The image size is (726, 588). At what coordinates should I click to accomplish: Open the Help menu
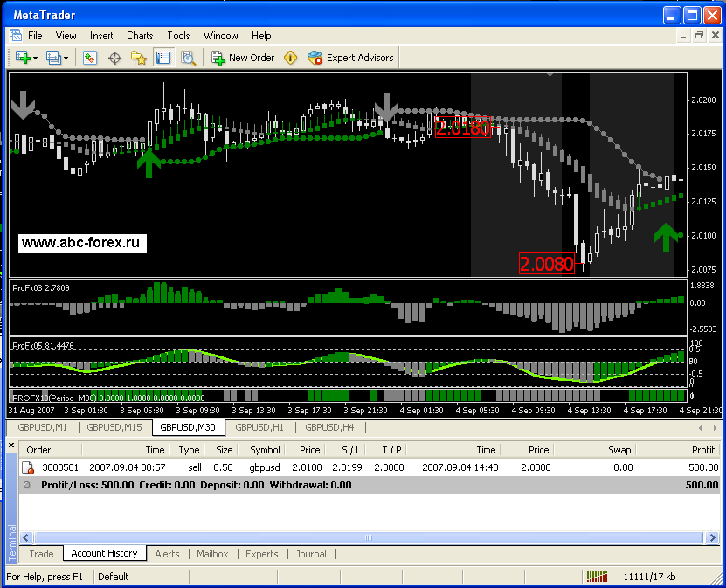pyautogui.click(x=261, y=36)
